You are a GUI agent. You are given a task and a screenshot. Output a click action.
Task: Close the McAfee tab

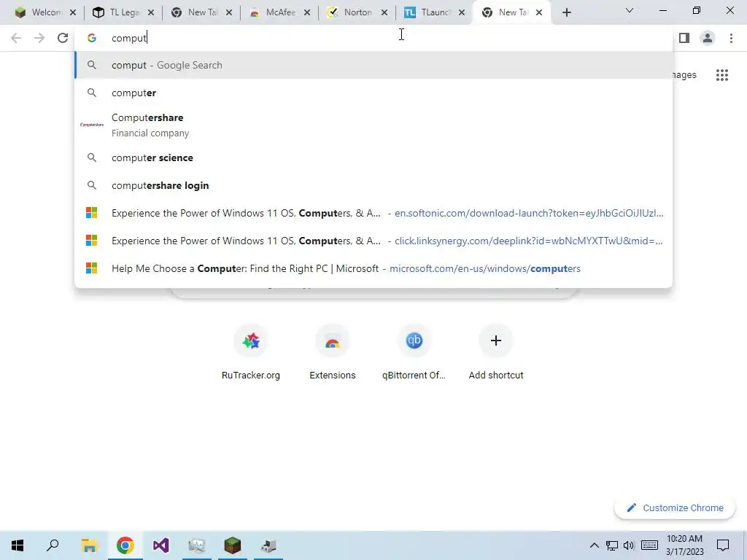point(307,12)
